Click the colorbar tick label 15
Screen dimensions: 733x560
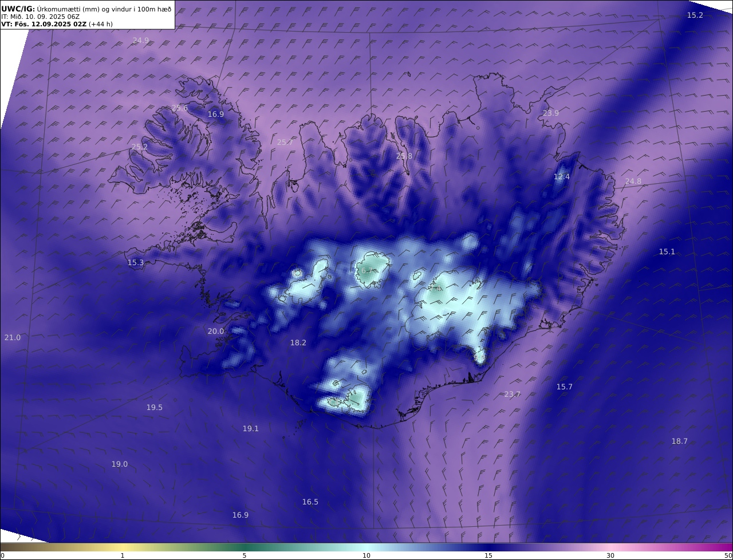[x=488, y=555]
